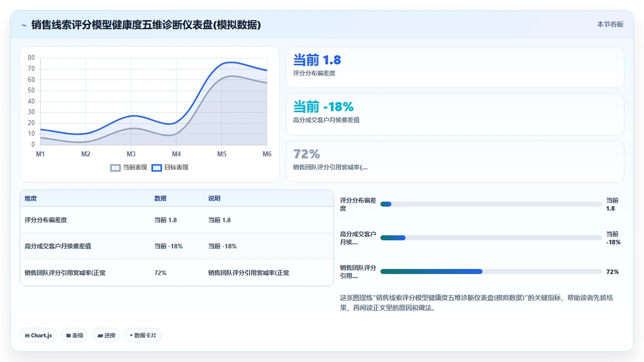Click the 当前 1.8 data cell in table
644x362 pixels.
[165, 220]
